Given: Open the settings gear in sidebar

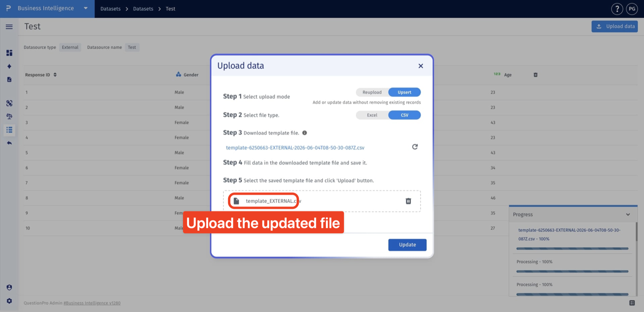Looking at the screenshot, I should pyautogui.click(x=9, y=301).
